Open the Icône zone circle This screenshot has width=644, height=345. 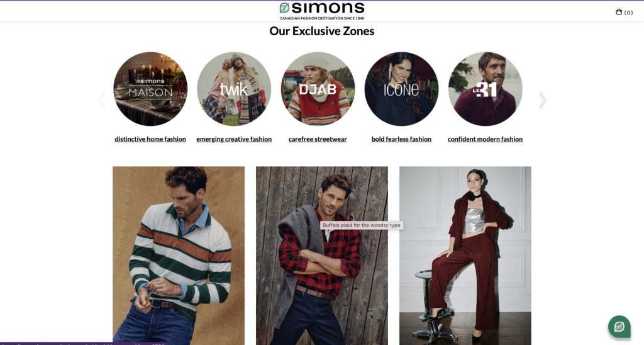tap(402, 89)
